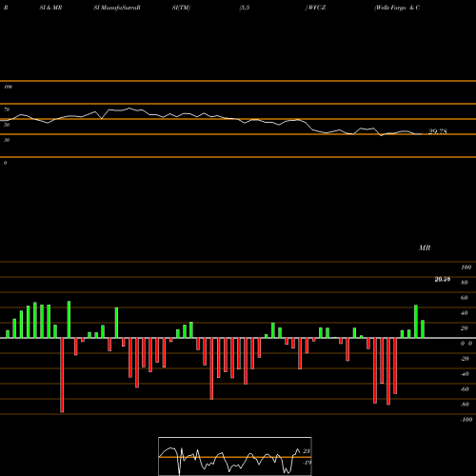476x476 pixels.
Task: Click the RSI axis label 50
Action: click(x=7, y=125)
